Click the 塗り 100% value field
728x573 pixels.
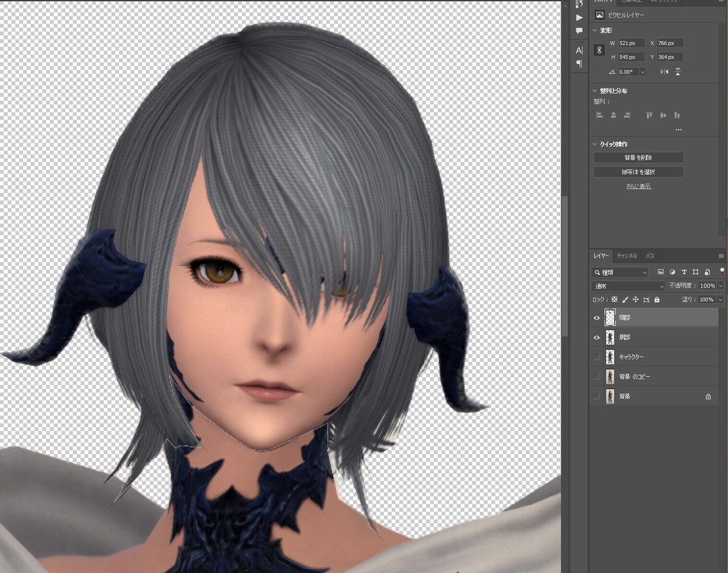point(707,299)
